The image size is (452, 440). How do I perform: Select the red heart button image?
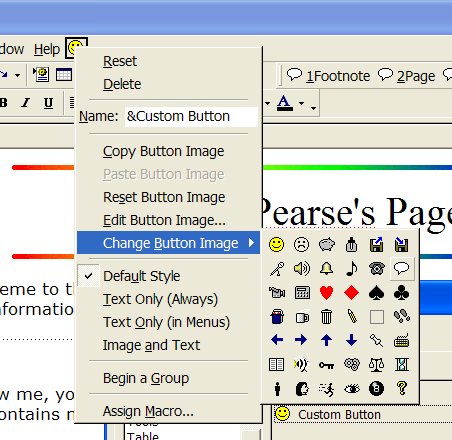tap(326, 293)
